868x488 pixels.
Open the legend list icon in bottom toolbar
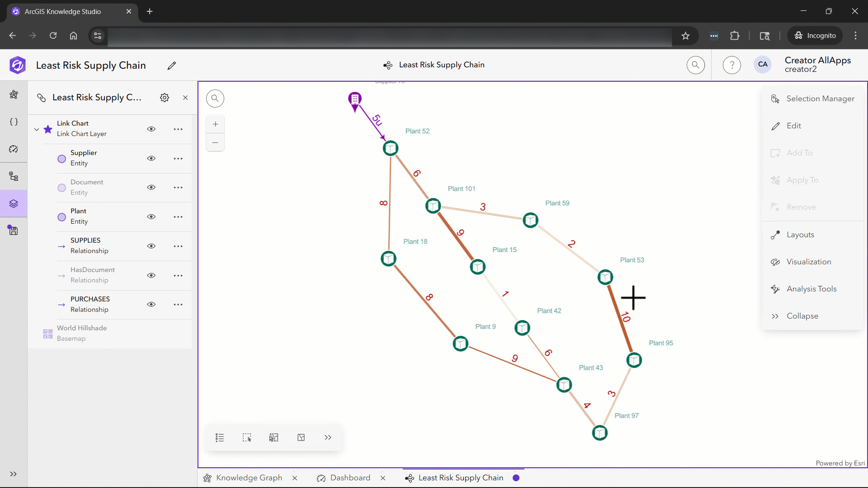coord(219,437)
